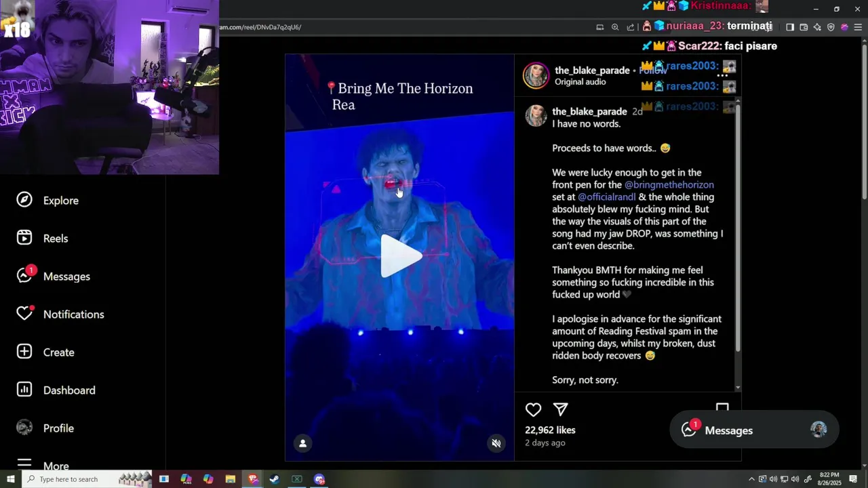Open the @officialrandl mention
This screenshot has height=488, width=868.
coord(606,197)
